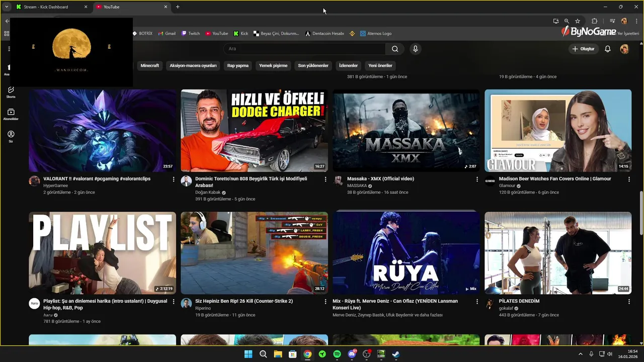644x362 pixels.
Task: Open Shorts in the sidebar
Action: [11, 92]
